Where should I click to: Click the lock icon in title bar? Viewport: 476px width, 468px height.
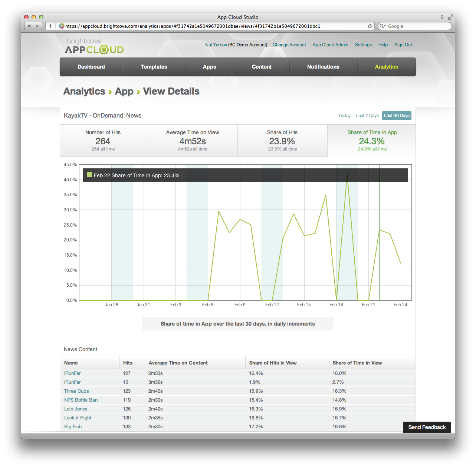point(442,17)
